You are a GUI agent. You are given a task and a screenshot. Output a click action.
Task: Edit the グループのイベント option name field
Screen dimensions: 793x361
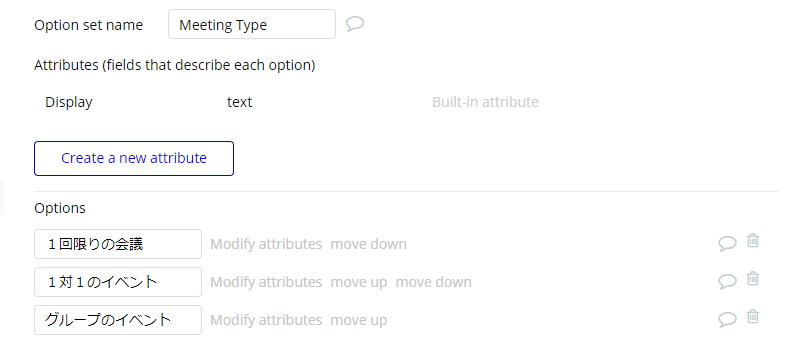pyautogui.click(x=118, y=320)
